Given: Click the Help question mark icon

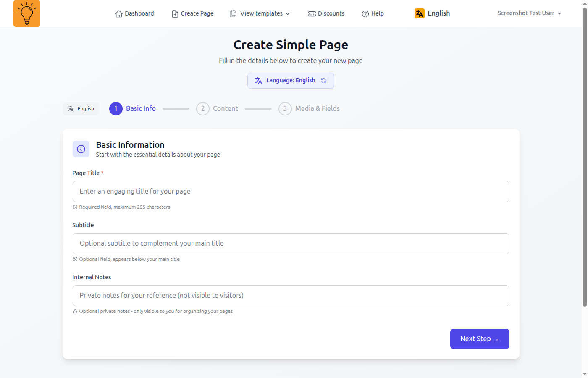Looking at the screenshot, I should click(365, 14).
